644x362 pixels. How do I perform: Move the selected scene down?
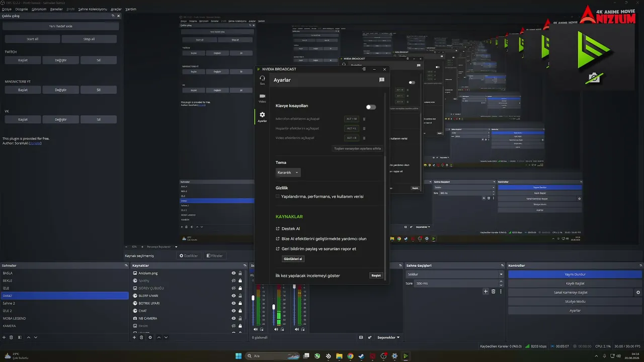35,337
